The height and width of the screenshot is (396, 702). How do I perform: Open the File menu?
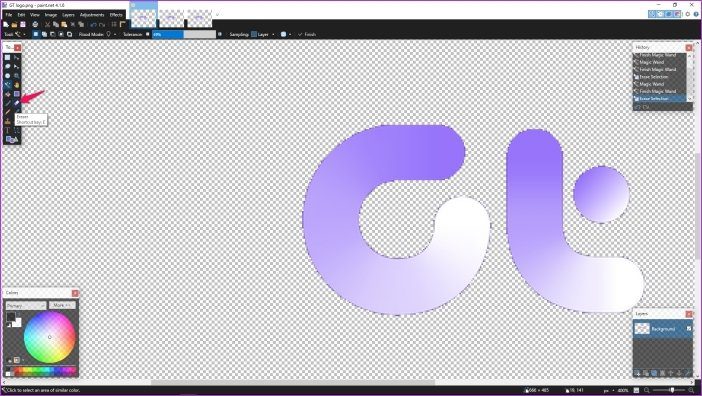coord(9,15)
